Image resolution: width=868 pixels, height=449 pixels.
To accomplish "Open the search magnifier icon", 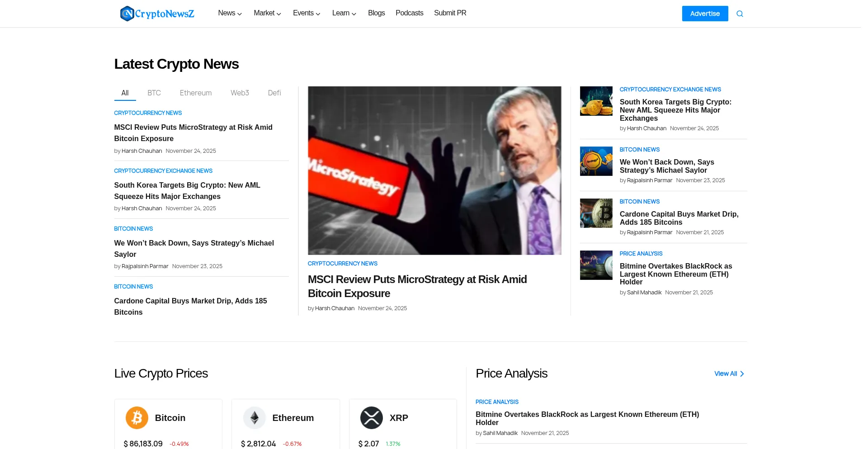I will click(740, 14).
